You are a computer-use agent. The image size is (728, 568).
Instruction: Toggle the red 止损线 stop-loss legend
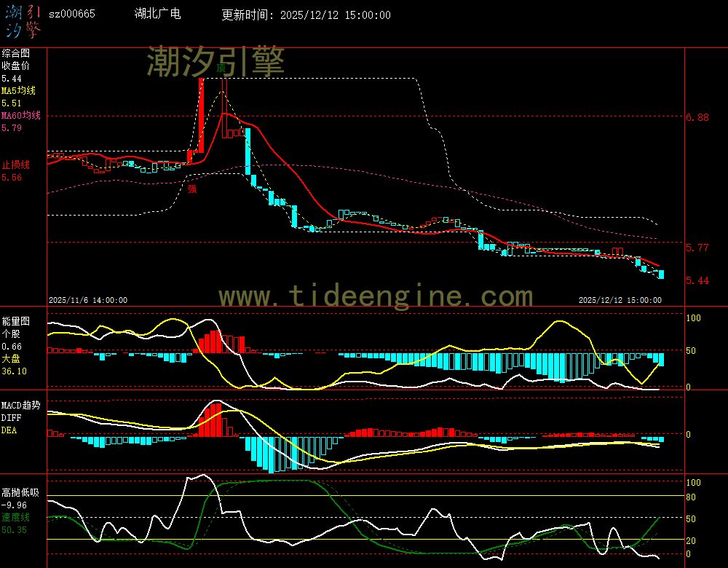point(15,165)
